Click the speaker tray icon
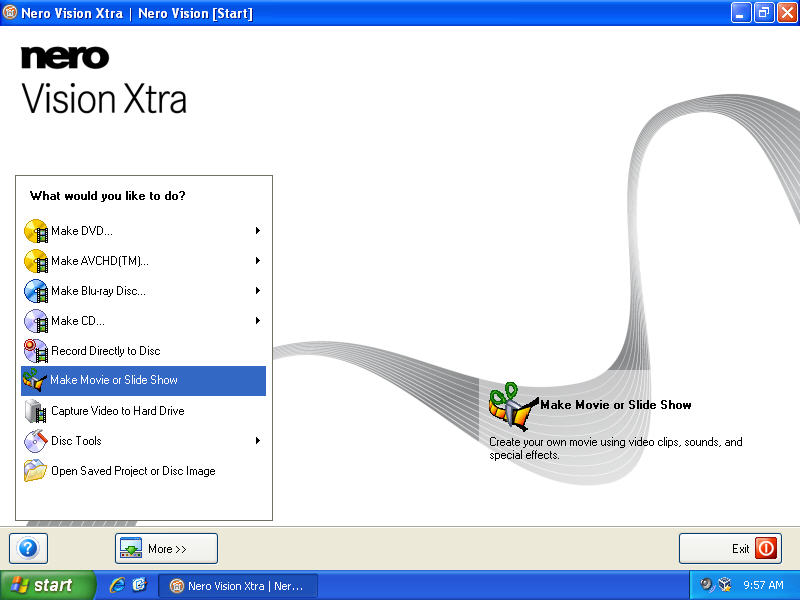 click(707, 585)
